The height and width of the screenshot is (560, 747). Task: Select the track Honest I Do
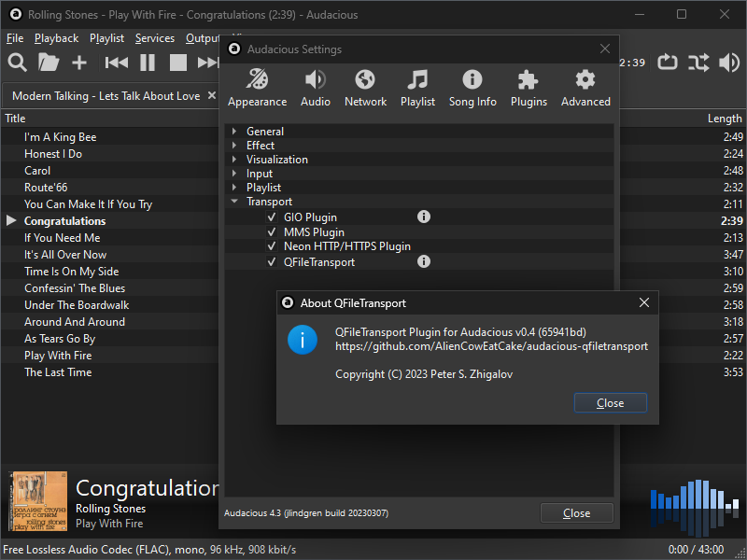[x=53, y=154]
